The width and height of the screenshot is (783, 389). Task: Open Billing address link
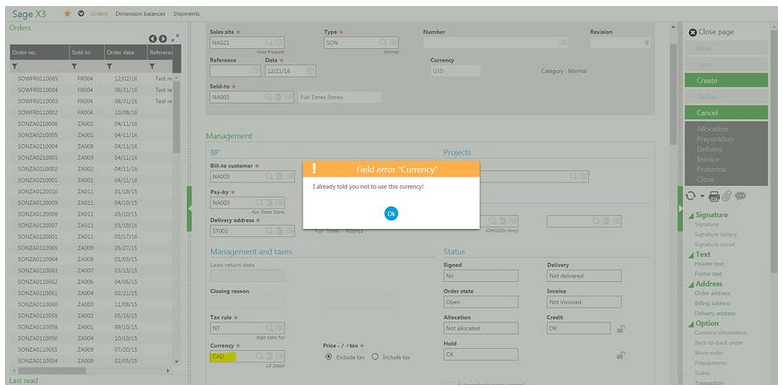point(713,304)
